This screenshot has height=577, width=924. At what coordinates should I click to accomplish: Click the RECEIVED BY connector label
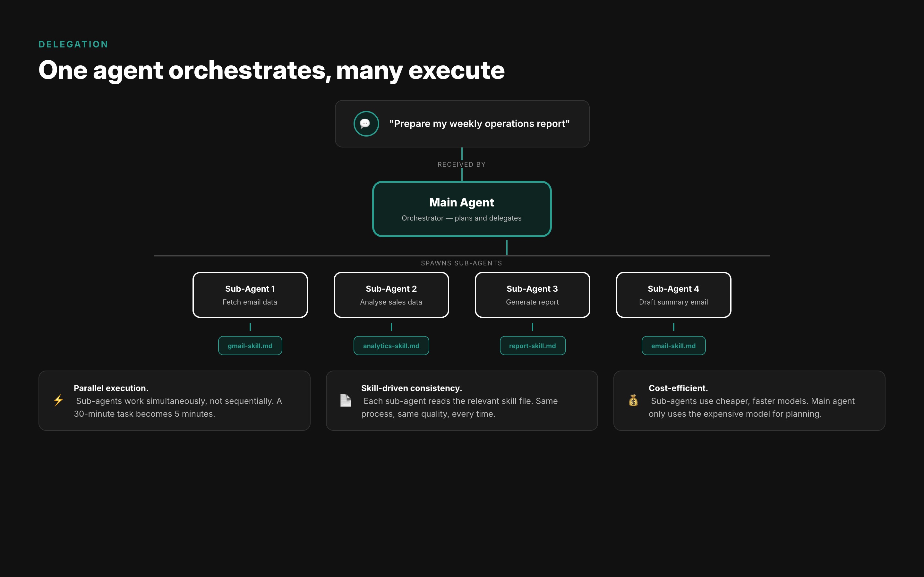tap(462, 164)
